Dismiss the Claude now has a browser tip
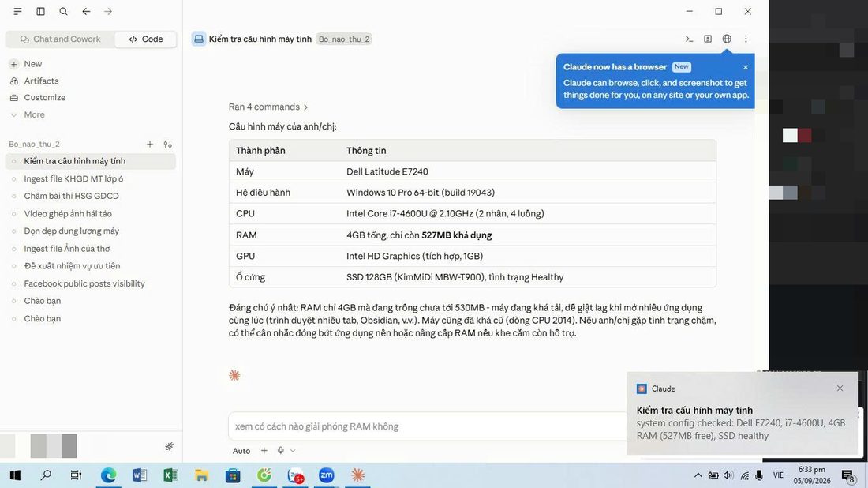 point(745,67)
